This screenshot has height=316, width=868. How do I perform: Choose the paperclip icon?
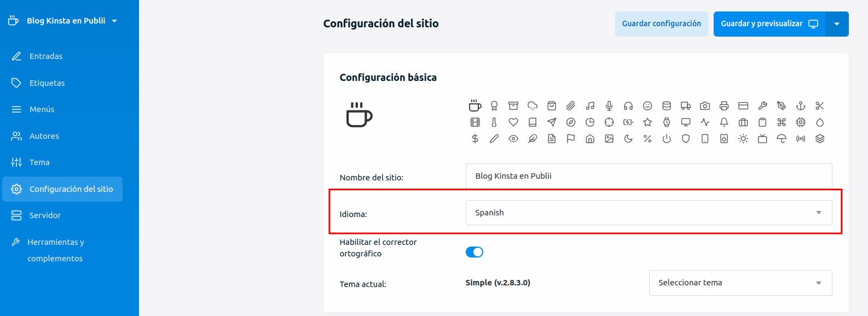tap(571, 106)
